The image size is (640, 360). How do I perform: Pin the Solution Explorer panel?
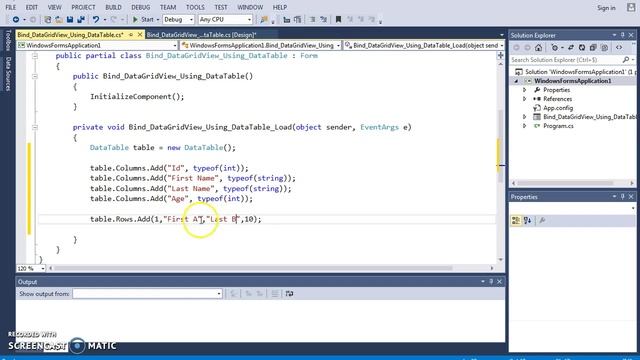[x=622, y=35]
